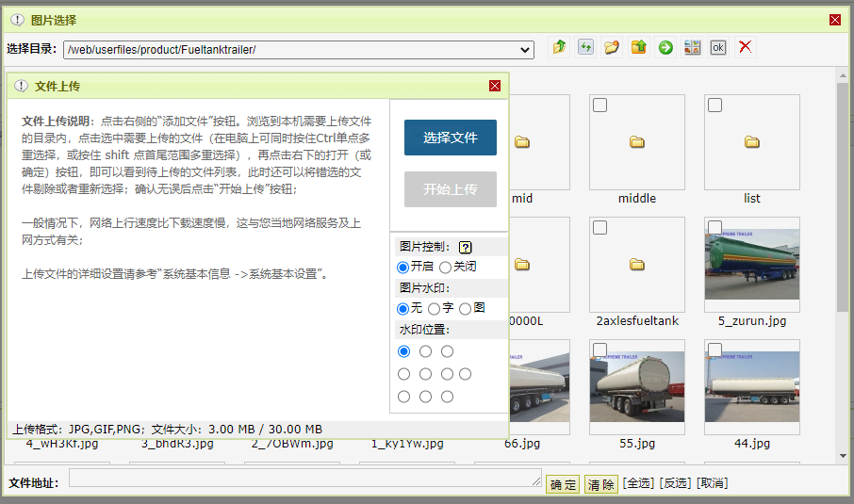Screen dimensions: 854x504
Task: Click the 选择文件 button
Action: pyautogui.click(x=450, y=138)
